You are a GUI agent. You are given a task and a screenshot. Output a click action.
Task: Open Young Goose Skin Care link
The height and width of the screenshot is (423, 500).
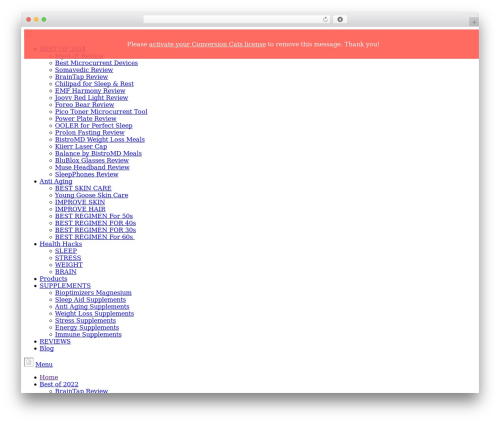[92, 195]
